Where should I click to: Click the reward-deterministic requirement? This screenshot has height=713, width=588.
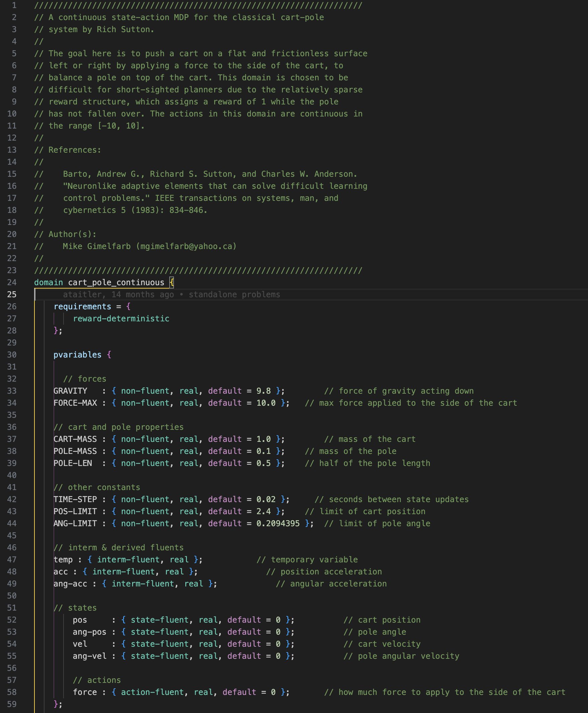coord(121,318)
